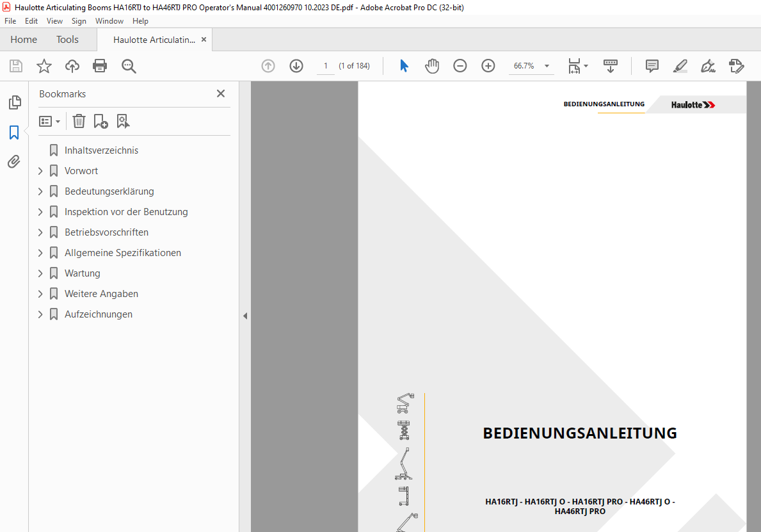Find the current bookmark
This screenshot has width=761, height=532.
coord(123,122)
